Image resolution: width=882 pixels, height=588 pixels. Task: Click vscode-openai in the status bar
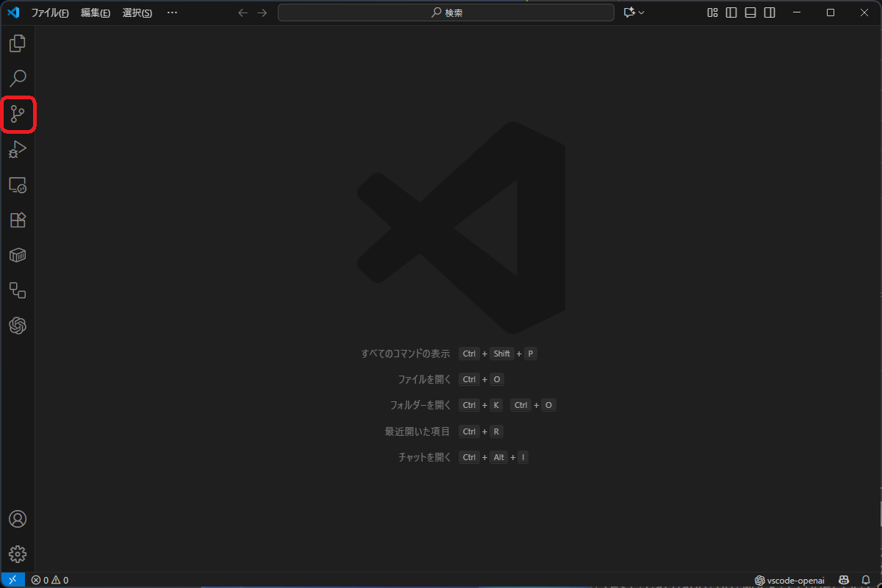point(789,580)
